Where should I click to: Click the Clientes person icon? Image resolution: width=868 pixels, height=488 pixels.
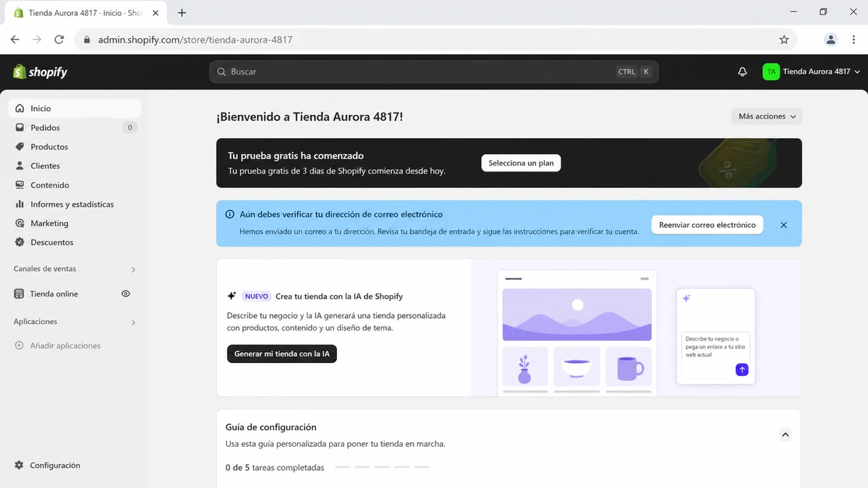pyautogui.click(x=20, y=166)
